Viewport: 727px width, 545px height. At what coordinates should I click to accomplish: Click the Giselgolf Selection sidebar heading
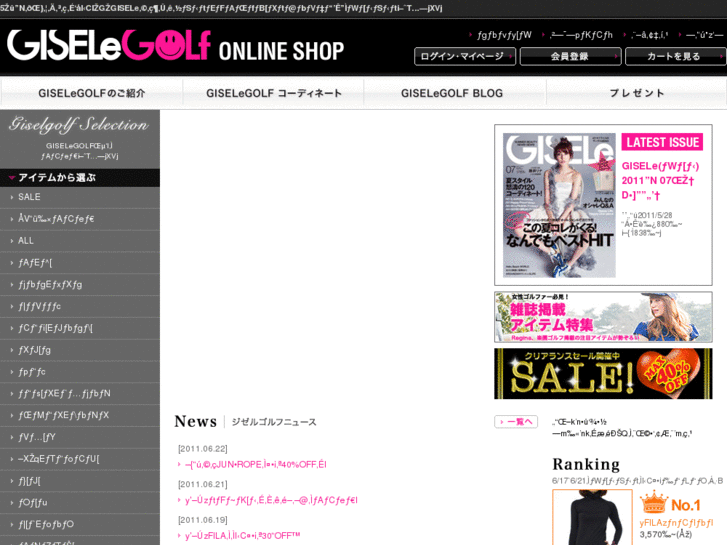click(79, 124)
